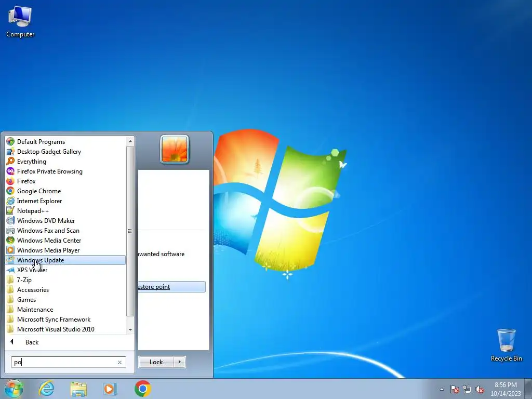Launch Windows Media Player taskbar icon
The width and height of the screenshot is (532, 399).
110,389
